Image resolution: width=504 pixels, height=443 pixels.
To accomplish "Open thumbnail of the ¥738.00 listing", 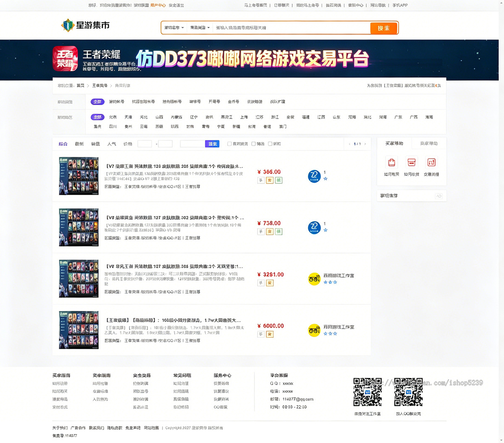I will click(x=79, y=227).
